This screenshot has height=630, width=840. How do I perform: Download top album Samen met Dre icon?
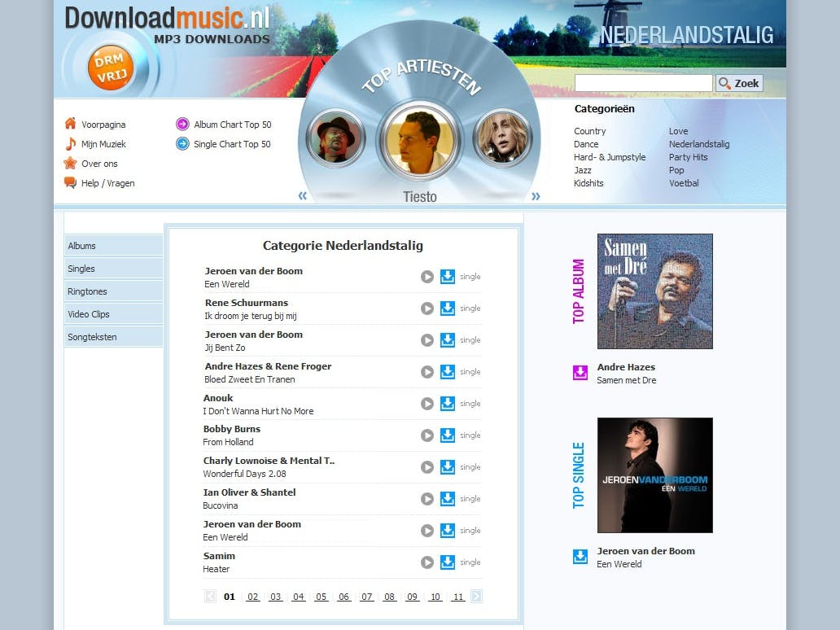[580, 373]
